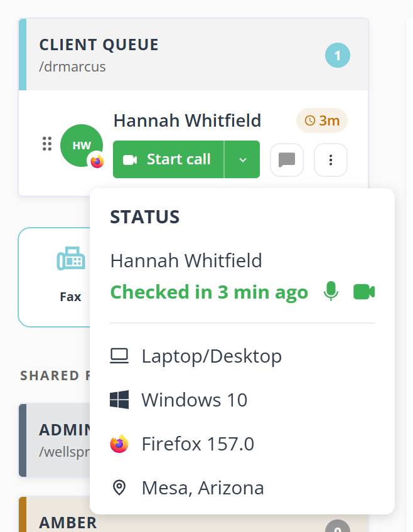413x532 pixels.
Task: Click the "Laptop/Desktop" text
Action: click(x=212, y=356)
